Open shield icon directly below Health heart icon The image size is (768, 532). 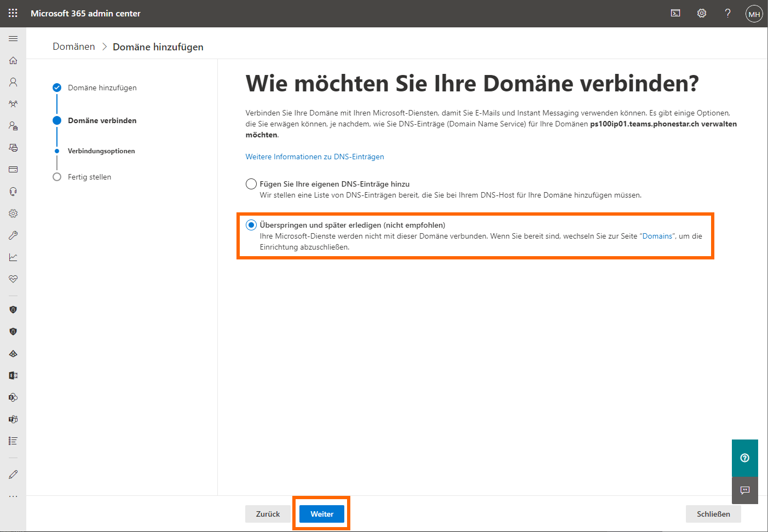tap(13, 310)
